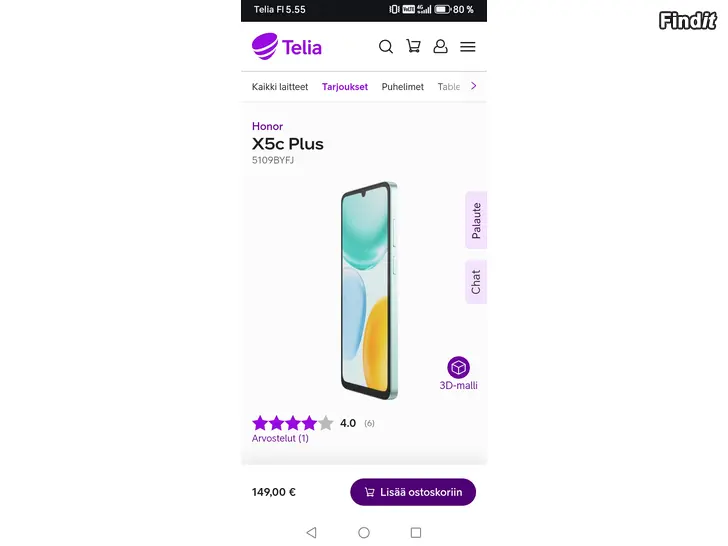Screen dimensions: 728x546
Task: Open the hamburger menu icon
Action: click(468, 46)
